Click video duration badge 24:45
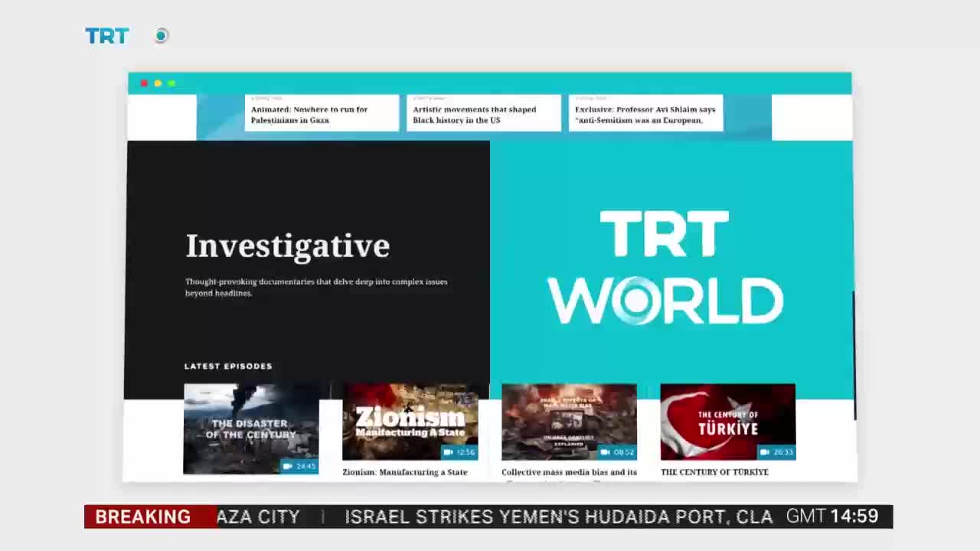This screenshot has height=551, width=980. point(299,466)
